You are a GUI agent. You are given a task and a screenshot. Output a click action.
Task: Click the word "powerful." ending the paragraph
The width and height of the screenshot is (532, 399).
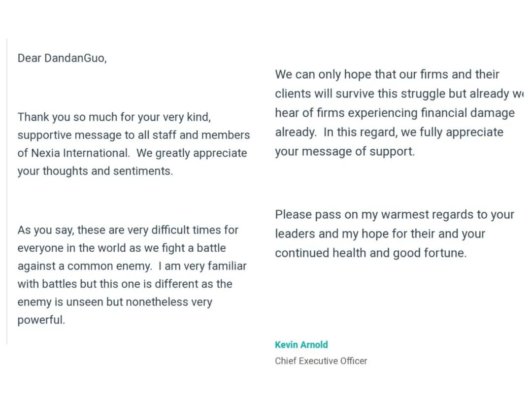pyautogui.click(x=41, y=320)
